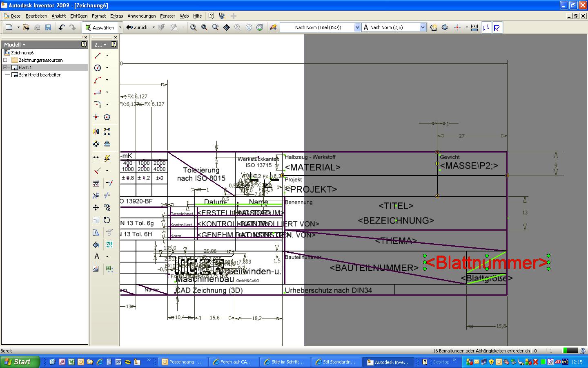588x368 pixels.
Task: Click the <MASSE\P2;> text field
Action: [469, 166]
